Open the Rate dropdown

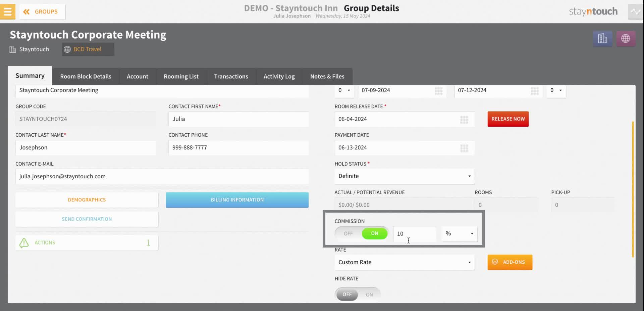coord(405,263)
